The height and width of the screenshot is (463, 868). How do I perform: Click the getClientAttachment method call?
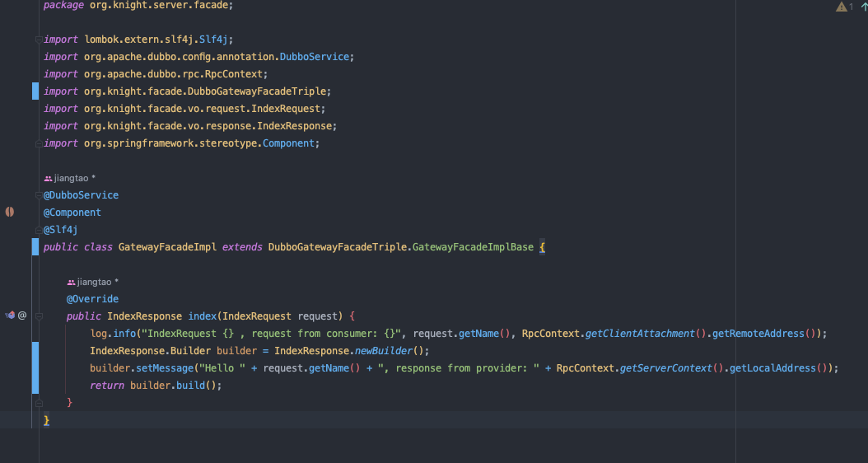tap(639, 334)
